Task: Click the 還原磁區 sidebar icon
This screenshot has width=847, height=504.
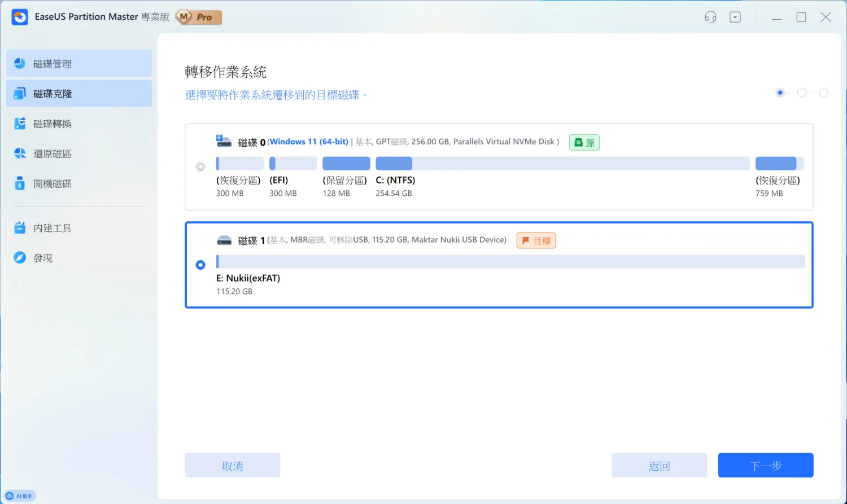Action: click(x=20, y=153)
